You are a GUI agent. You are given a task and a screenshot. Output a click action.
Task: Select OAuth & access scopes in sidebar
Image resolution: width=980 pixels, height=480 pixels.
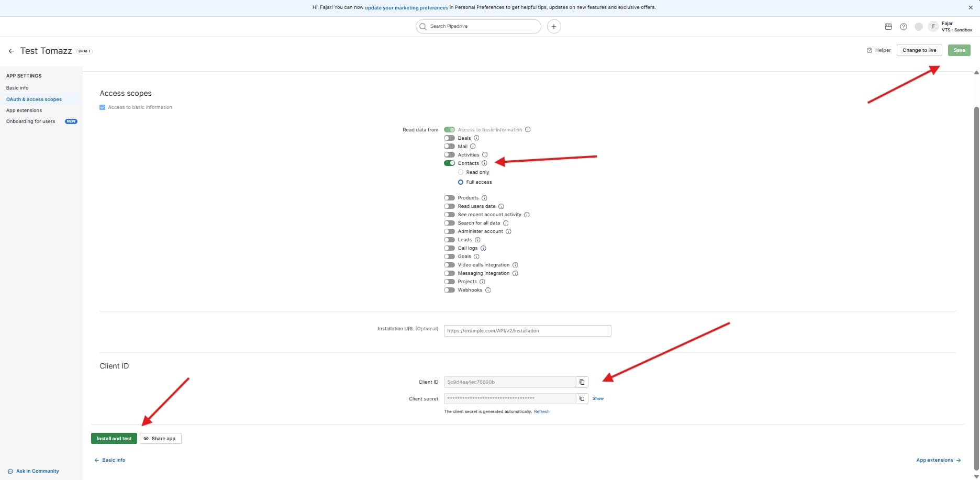[x=34, y=99]
